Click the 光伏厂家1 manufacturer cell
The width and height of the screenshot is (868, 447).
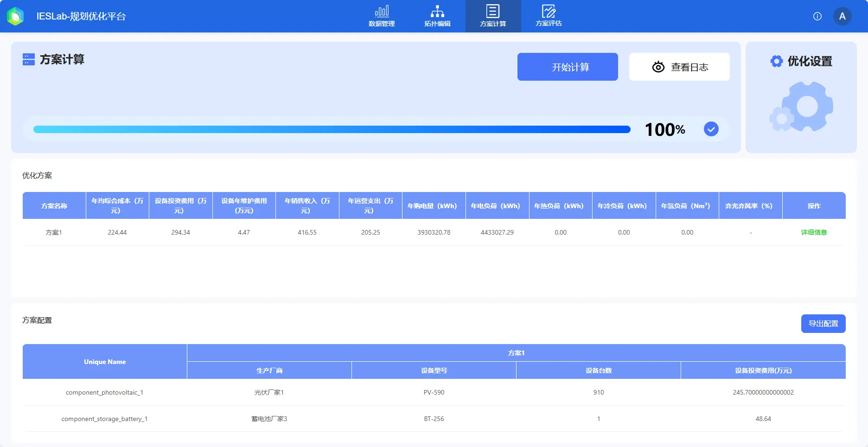click(269, 392)
